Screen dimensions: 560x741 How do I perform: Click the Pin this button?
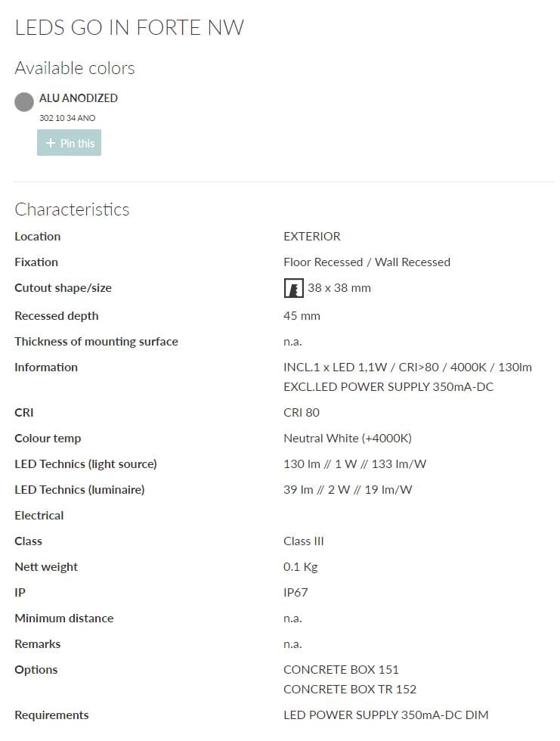[69, 142]
